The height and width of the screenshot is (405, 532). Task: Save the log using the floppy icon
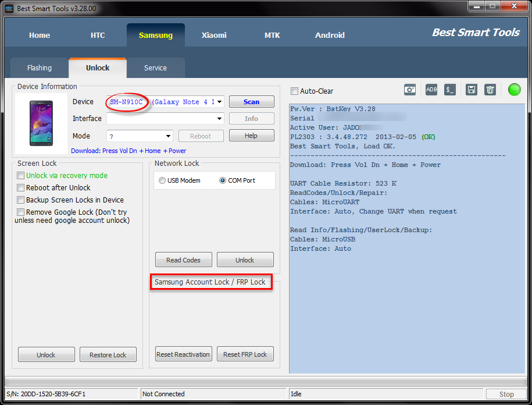pyautogui.click(x=472, y=90)
